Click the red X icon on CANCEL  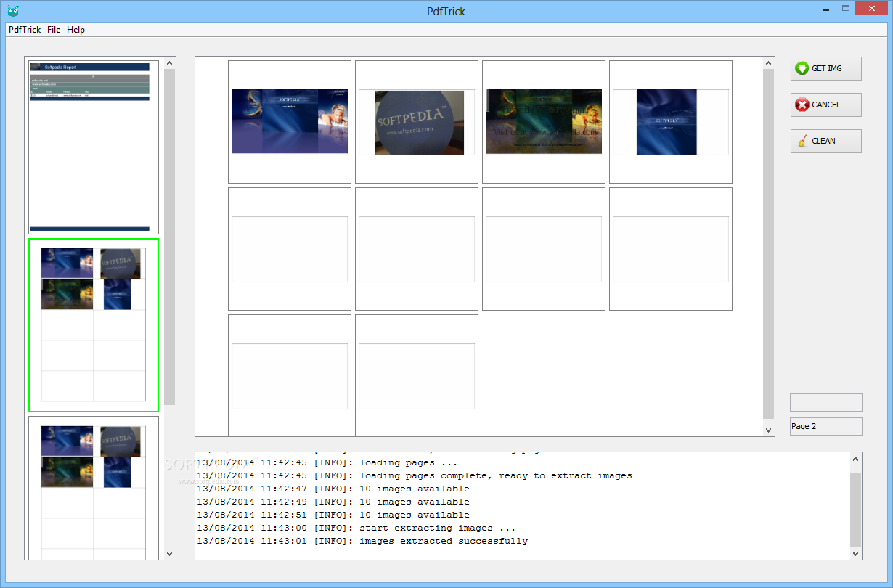point(802,105)
